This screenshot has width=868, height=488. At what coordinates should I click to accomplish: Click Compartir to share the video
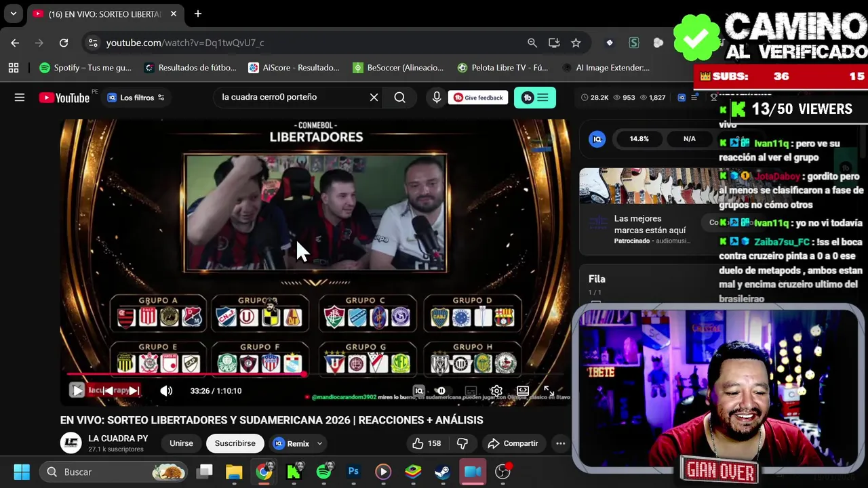click(513, 443)
